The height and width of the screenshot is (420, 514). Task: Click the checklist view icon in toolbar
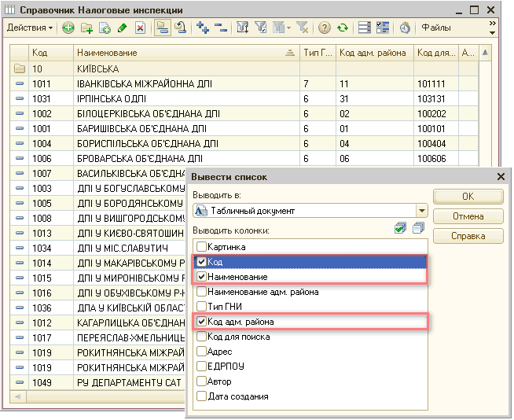pos(382,28)
